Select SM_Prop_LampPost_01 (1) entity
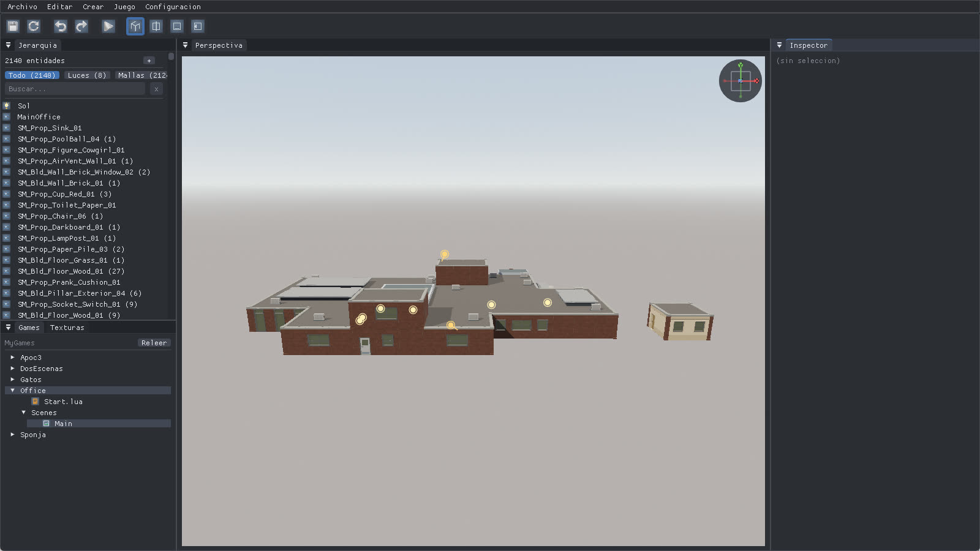The height and width of the screenshot is (551, 980). pyautogui.click(x=67, y=238)
